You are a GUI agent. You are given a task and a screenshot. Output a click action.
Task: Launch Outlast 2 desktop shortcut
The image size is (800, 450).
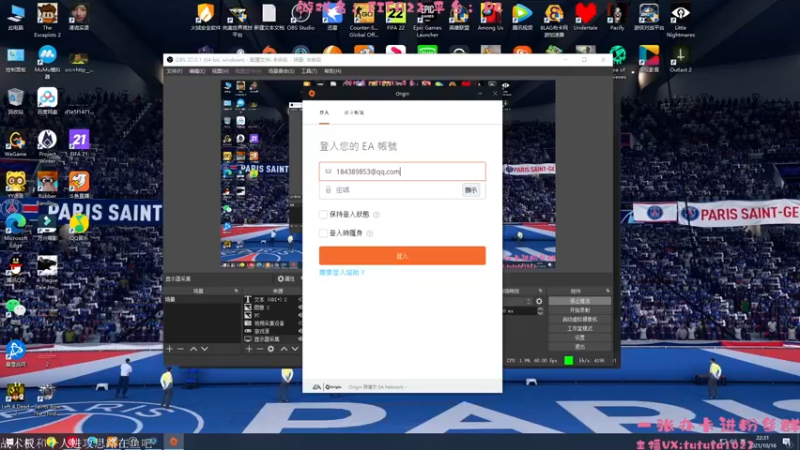click(x=680, y=59)
